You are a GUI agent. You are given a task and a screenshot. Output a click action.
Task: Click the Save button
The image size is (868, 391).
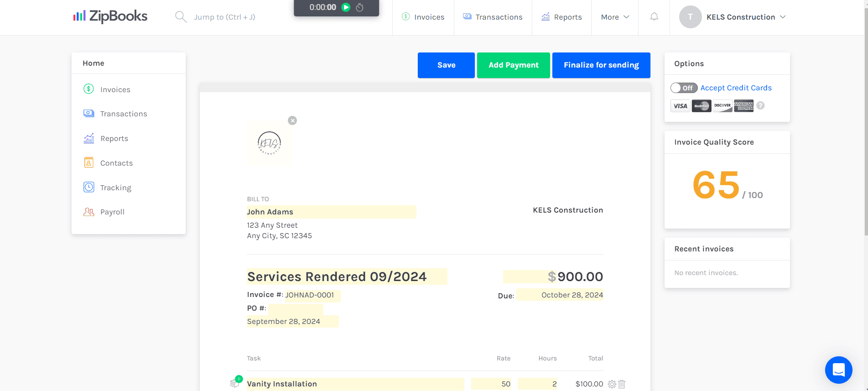point(446,65)
